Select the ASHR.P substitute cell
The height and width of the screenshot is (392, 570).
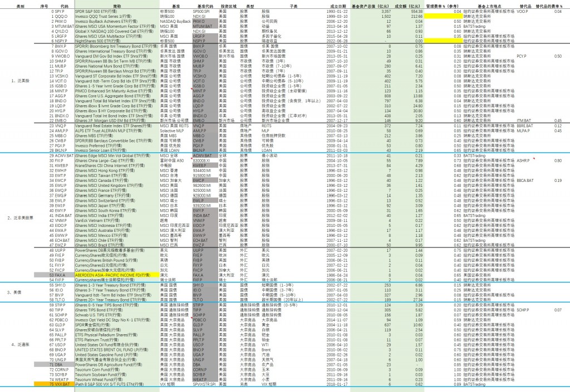tap(523, 161)
